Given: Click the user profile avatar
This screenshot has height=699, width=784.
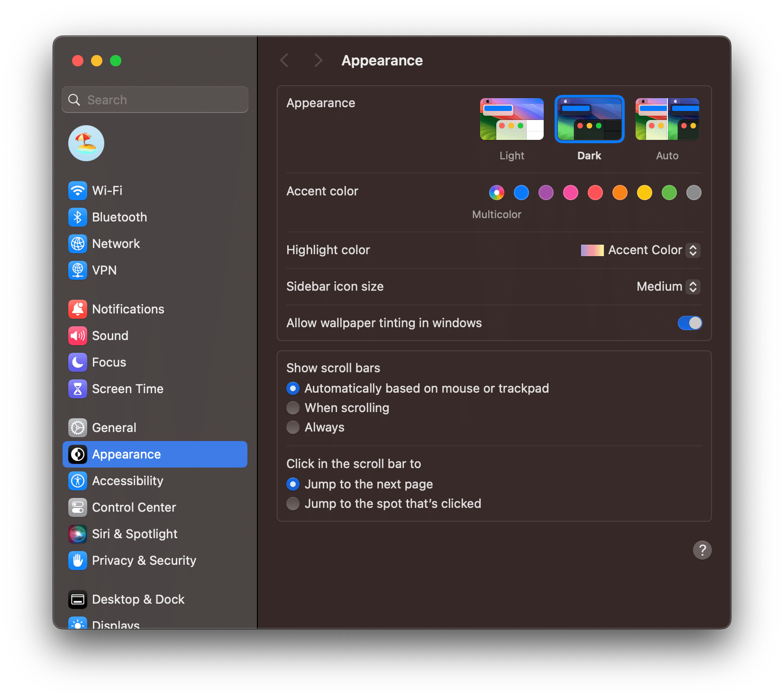Looking at the screenshot, I should 86,143.
